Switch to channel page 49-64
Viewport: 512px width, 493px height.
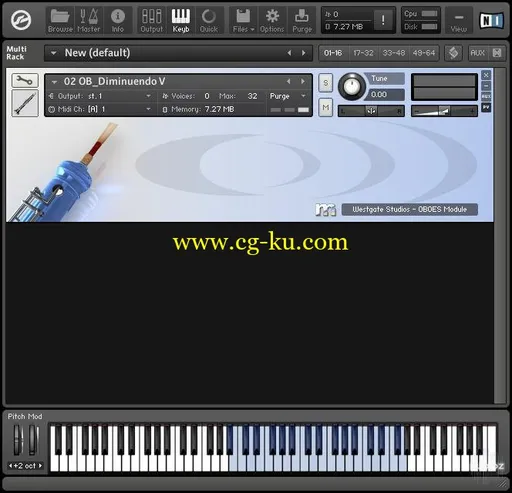tap(424, 53)
